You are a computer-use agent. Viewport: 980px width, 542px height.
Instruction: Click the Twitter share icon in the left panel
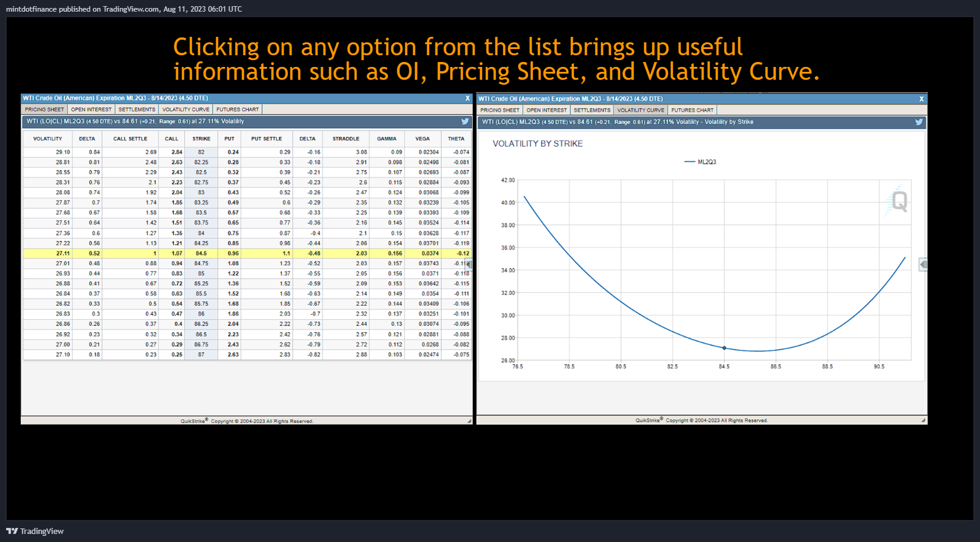tap(465, 122)
